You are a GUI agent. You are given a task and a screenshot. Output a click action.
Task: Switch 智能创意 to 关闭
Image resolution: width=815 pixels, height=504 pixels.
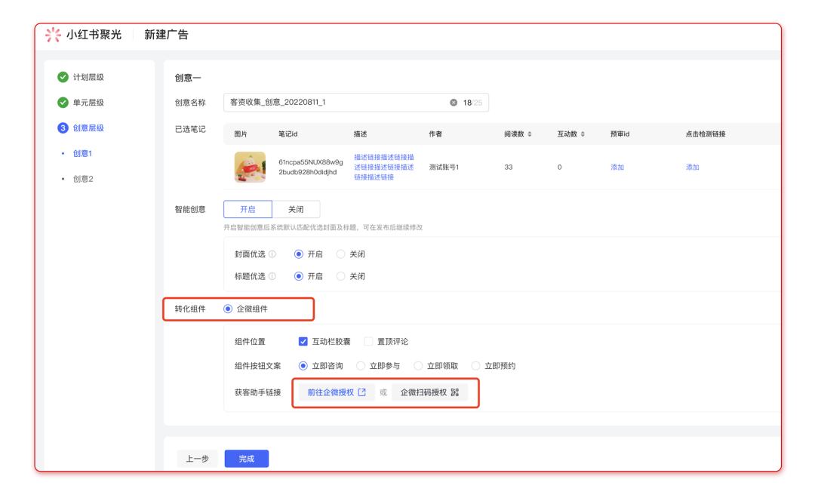296,209
